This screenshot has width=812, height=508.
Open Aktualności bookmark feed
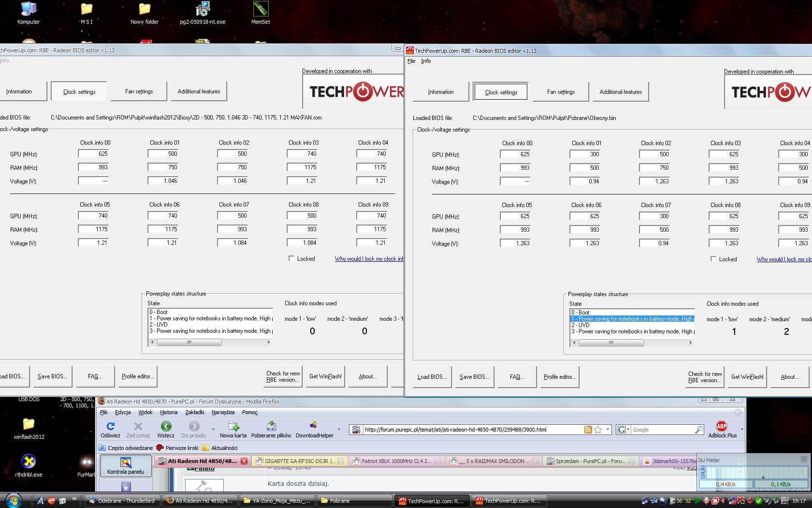[220, 448]
